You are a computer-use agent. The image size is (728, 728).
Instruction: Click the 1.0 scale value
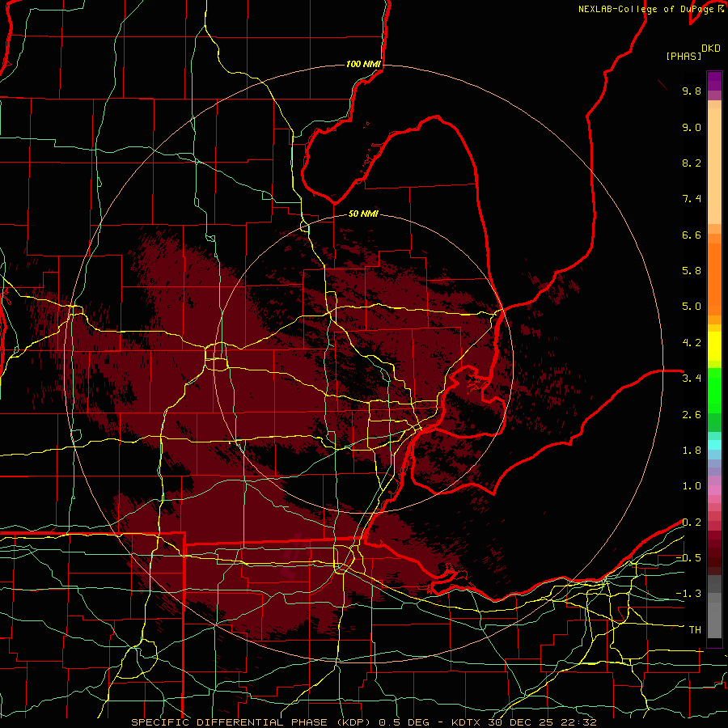coord(692,486)
